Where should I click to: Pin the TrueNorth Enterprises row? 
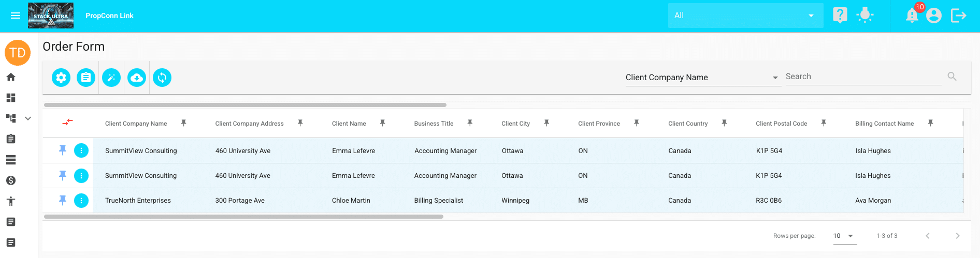(x=63, y=200)
